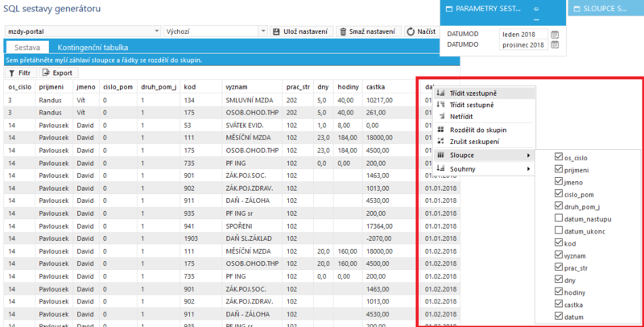Check the datum_ukonc column checkbox
The image size is (644, 327).
click(558, 230)
